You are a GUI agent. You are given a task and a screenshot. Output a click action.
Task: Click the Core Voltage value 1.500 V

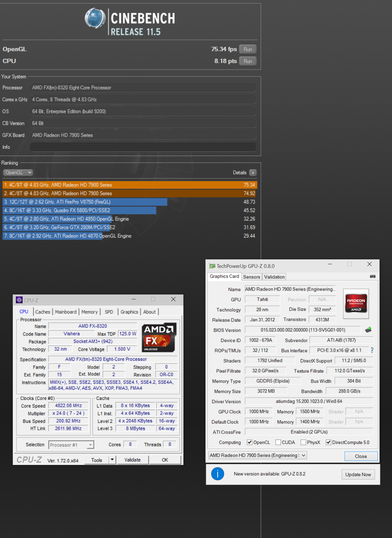(122, 349)
